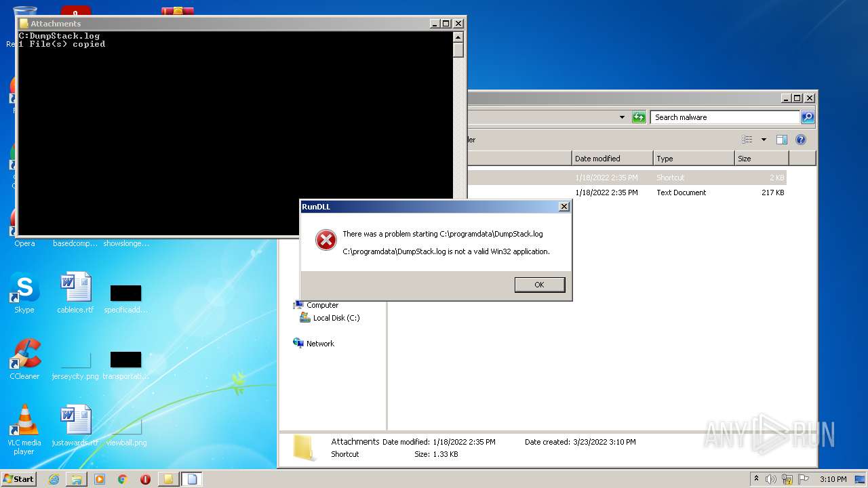Open Internet Explorer from taskbar
The width and height of the screenshot is (868, 488).
(54, 479)
